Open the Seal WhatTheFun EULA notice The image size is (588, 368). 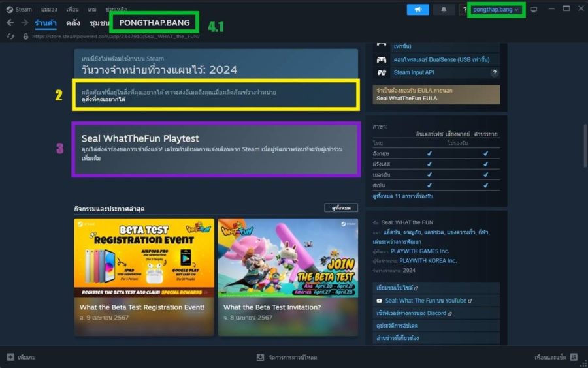point(436,95)
